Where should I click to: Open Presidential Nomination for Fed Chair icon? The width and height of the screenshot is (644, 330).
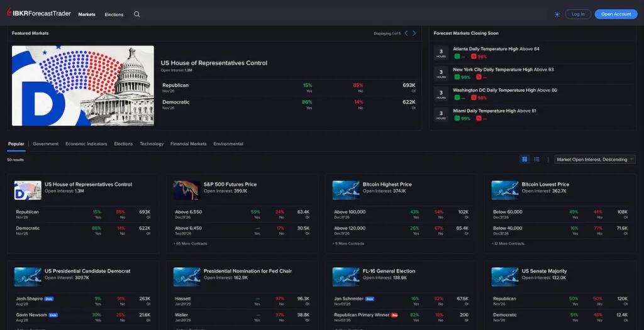coord(186,277)
